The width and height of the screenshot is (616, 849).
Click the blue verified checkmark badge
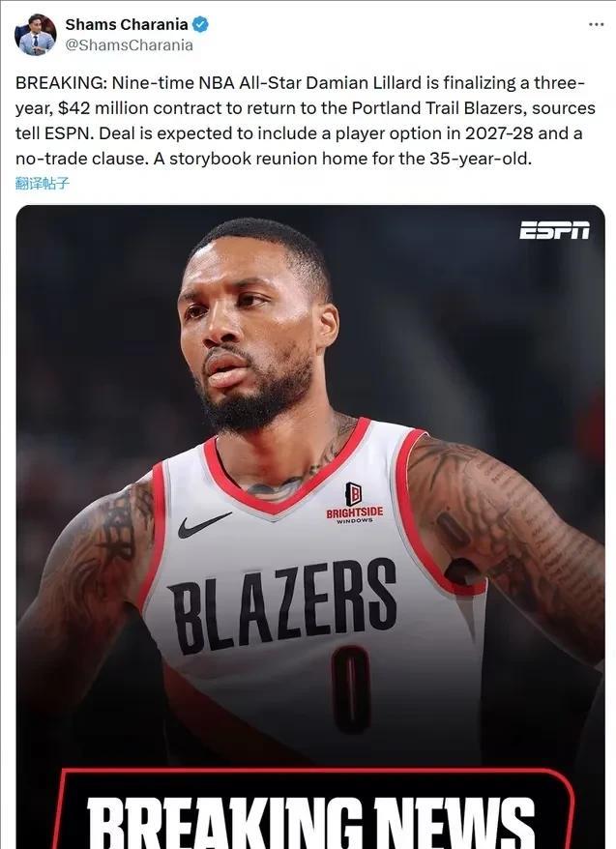[x=200, y=25]
